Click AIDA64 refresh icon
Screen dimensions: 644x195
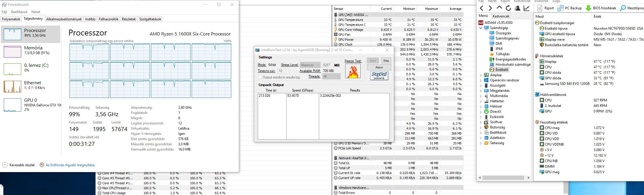coord(508,8)
